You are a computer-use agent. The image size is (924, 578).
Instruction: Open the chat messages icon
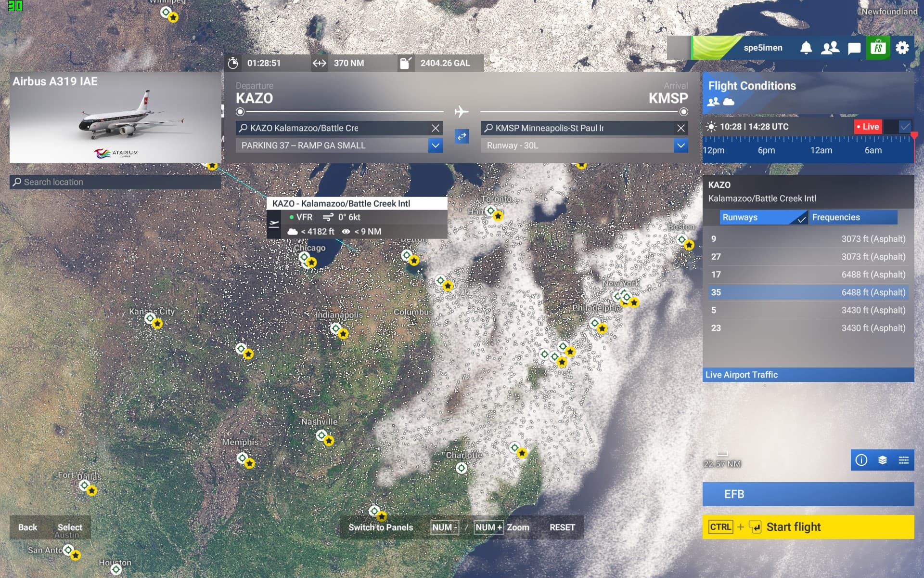[854, 48]
